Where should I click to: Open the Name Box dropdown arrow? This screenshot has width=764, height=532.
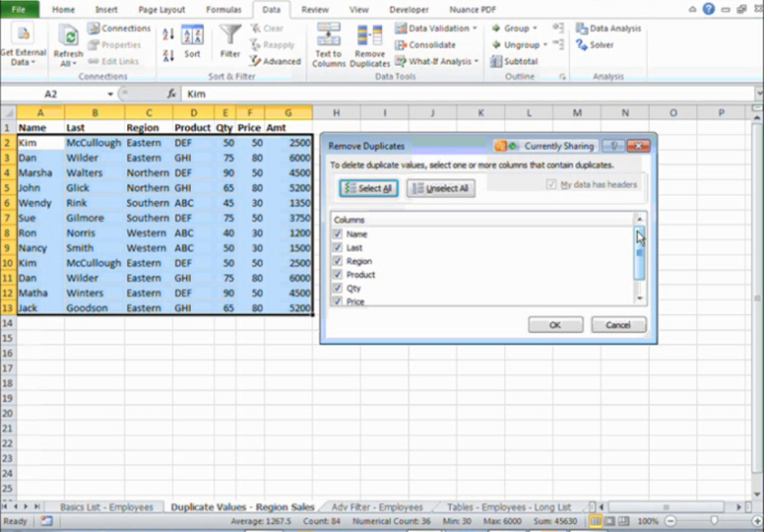[x=110, y=94]
